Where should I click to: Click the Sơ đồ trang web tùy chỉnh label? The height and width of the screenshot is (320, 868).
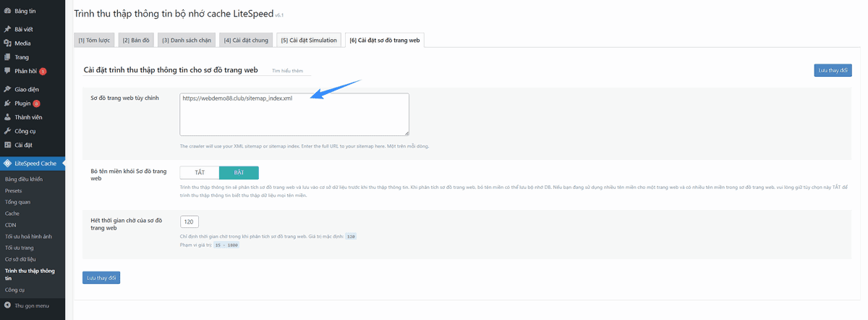[124, 97]
